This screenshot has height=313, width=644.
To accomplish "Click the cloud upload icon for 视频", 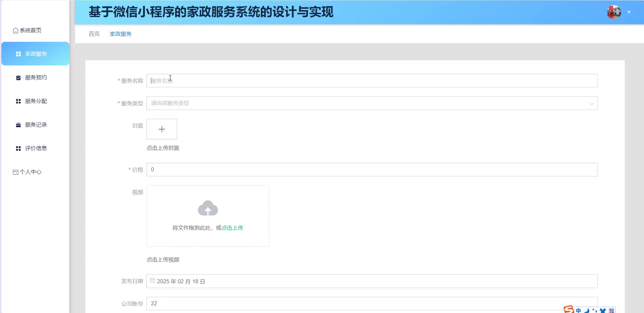I will tap(208, 208).
